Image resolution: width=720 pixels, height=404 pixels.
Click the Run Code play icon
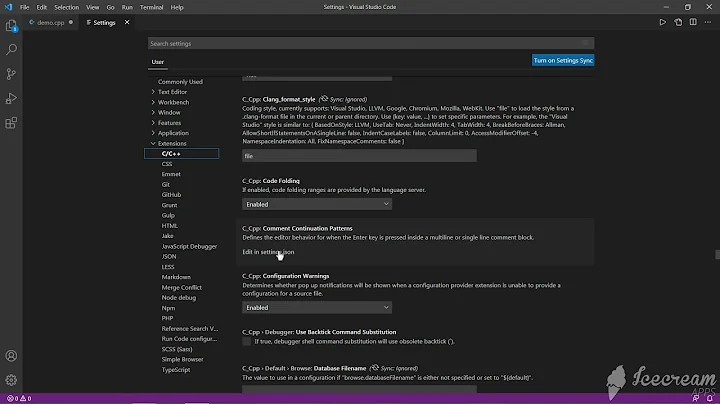pos(663,22)
